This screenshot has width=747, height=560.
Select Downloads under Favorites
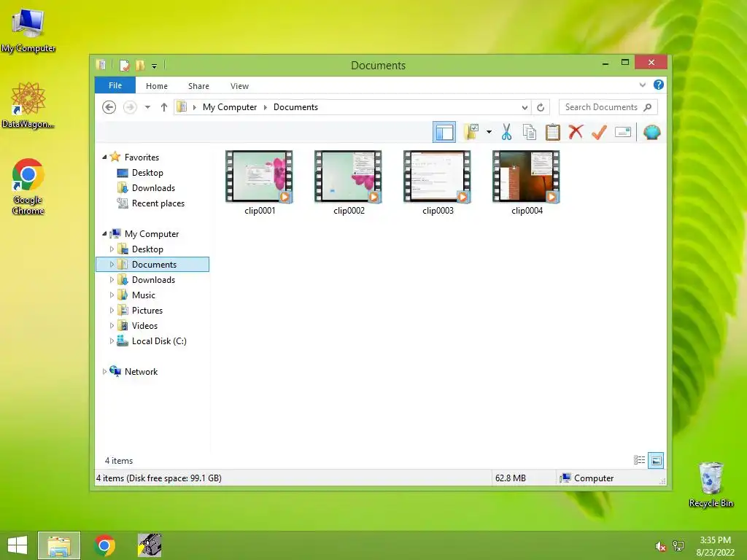pos(153,187)
